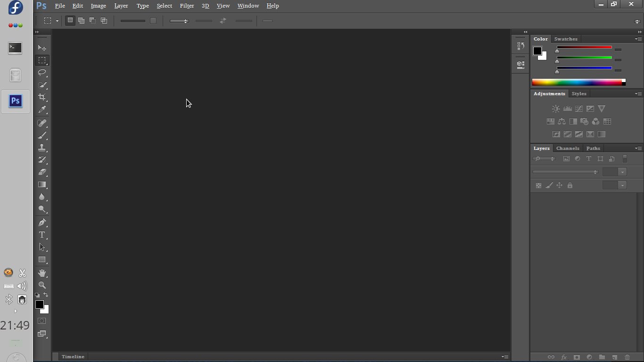Image resolution: width=644 pixels, height=362 pixels.
Task: Select the History Brush tool
Action: (42, 160)
